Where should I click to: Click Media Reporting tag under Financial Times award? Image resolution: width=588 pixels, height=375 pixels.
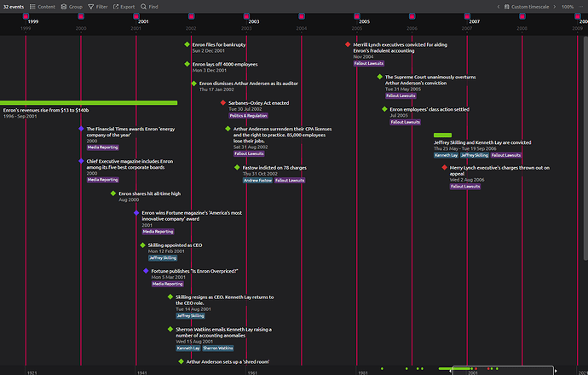click(x=103, y=147)
